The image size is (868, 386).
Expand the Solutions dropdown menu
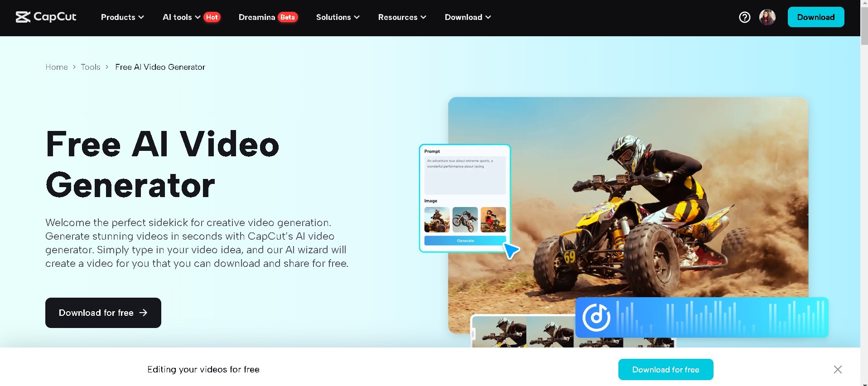(338, 17)
